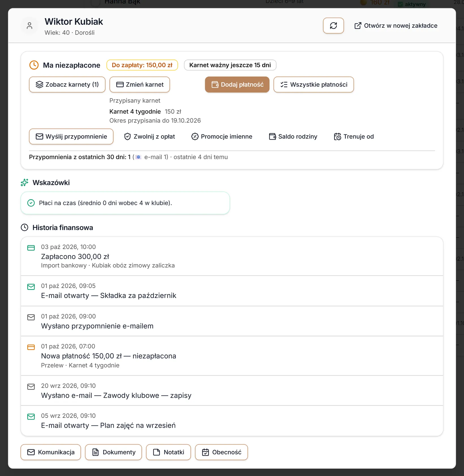Open profile in new tab link
The height and width of the screenshot is (476, 464).
click(x=396, y=26)
